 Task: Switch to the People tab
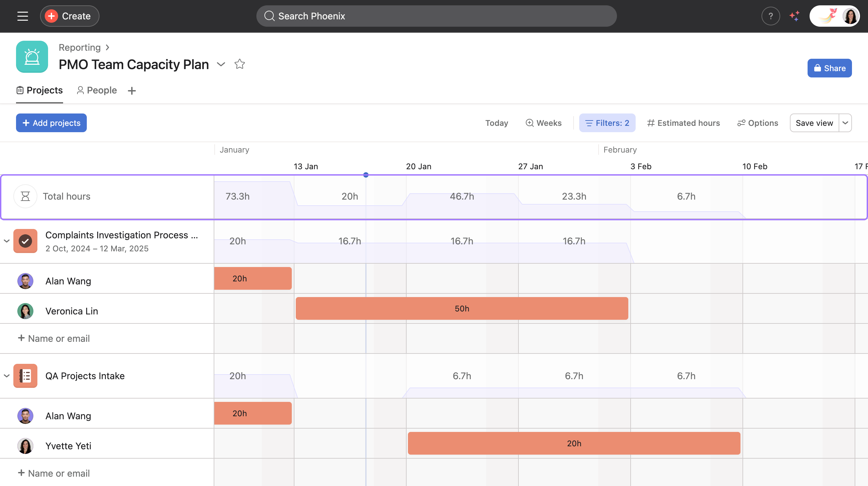[x=96, y=90]
